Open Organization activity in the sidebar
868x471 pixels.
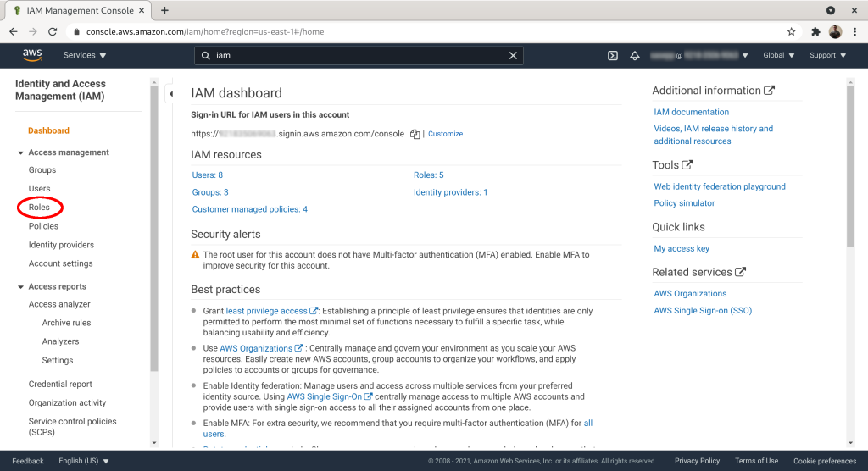(67, 403)
